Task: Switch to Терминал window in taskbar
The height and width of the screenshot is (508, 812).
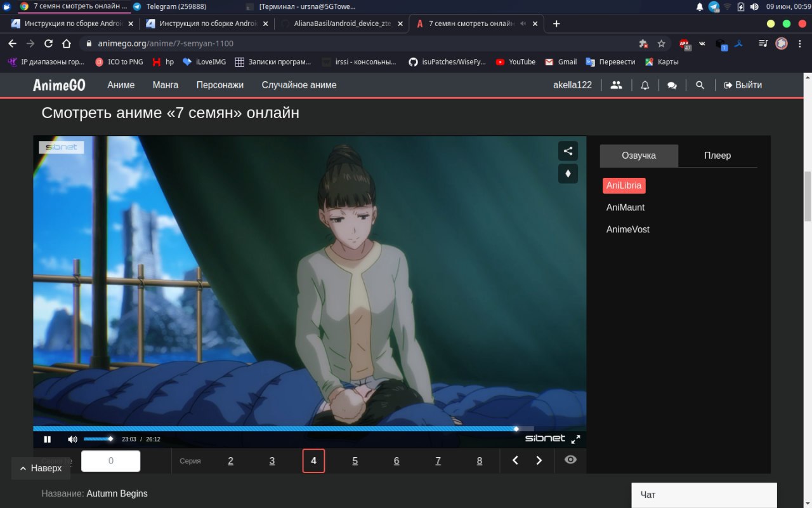Action: 301,6
